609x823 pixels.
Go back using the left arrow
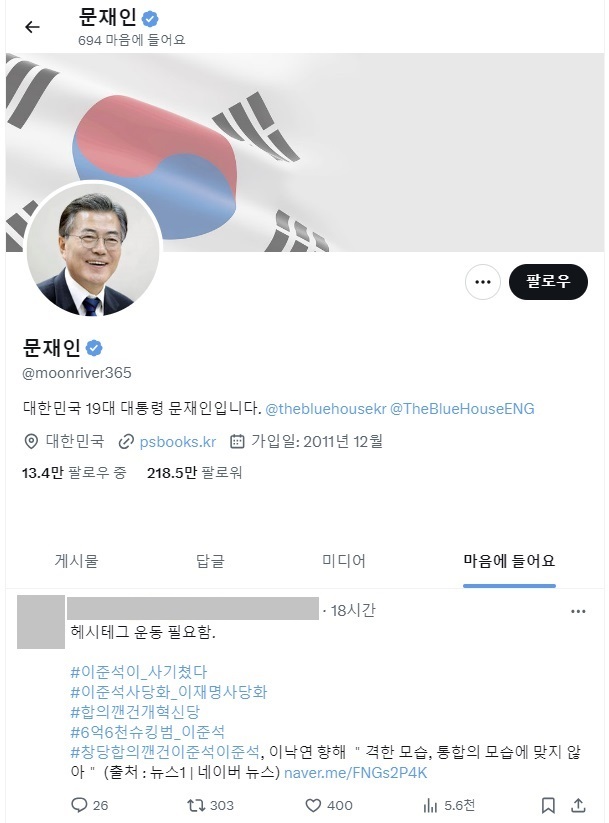33,27
